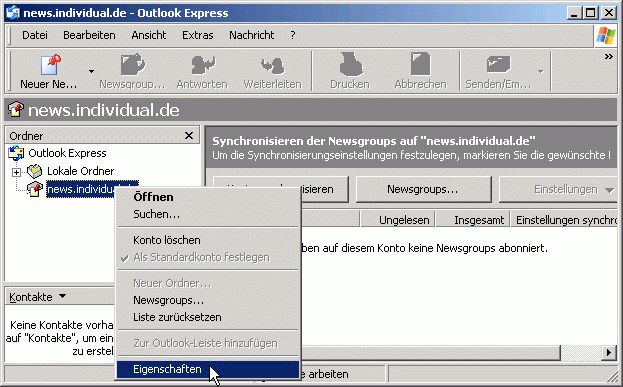623x387 pixels.
Task: Click the Antworten toolbar icon
Action: coord(203,65)
